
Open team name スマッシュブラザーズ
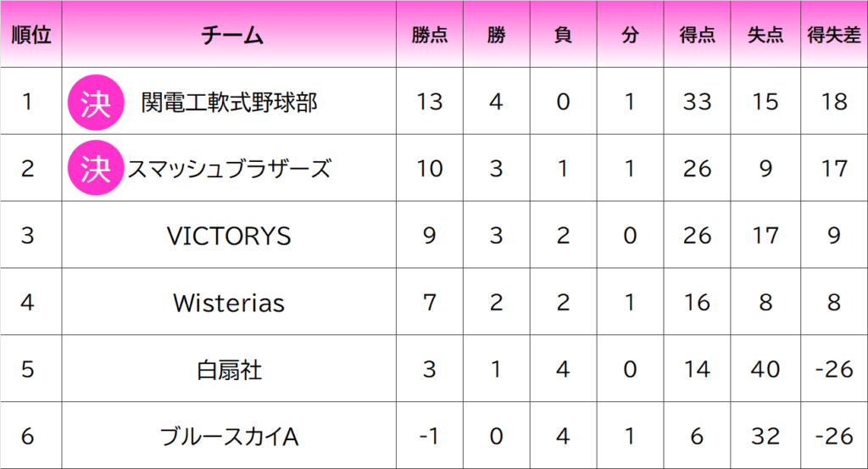228,168
